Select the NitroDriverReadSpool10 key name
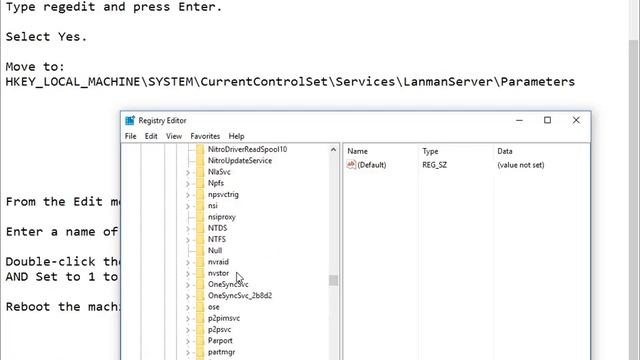This screenshot has width=640, height=360. [x=247, y=149]
